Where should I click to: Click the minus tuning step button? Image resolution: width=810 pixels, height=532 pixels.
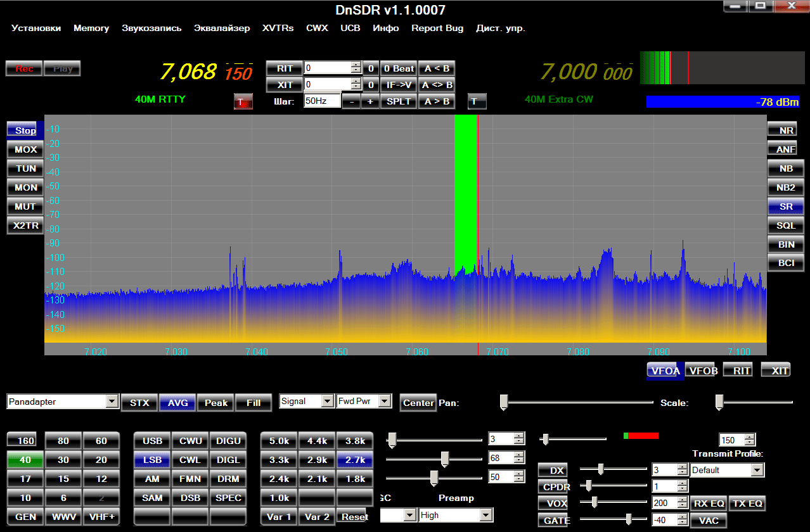click(351, 101)
